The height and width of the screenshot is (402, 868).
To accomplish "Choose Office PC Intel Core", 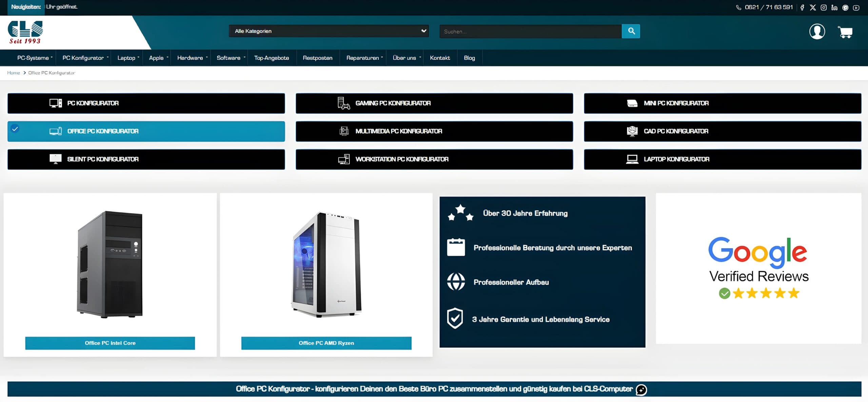I will (x=110, y=343).
